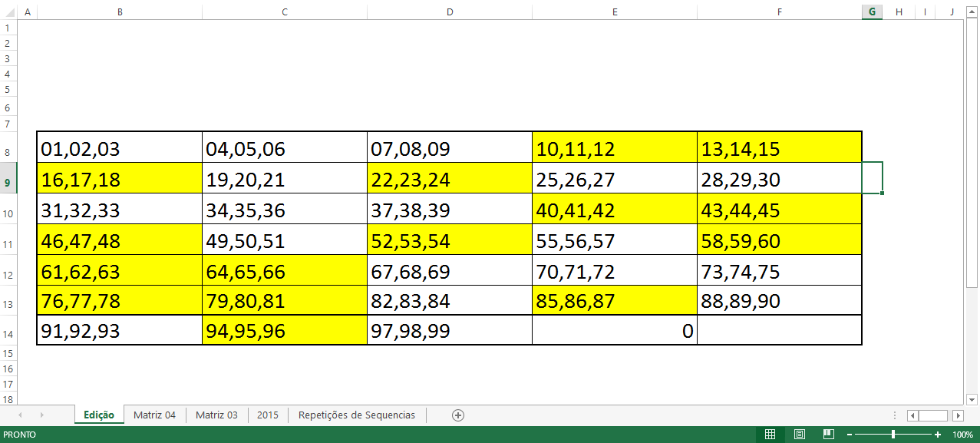This screenshot has height=443, width=980.
Task: Click the 100% zoom level
Action: tap(962, 435)
